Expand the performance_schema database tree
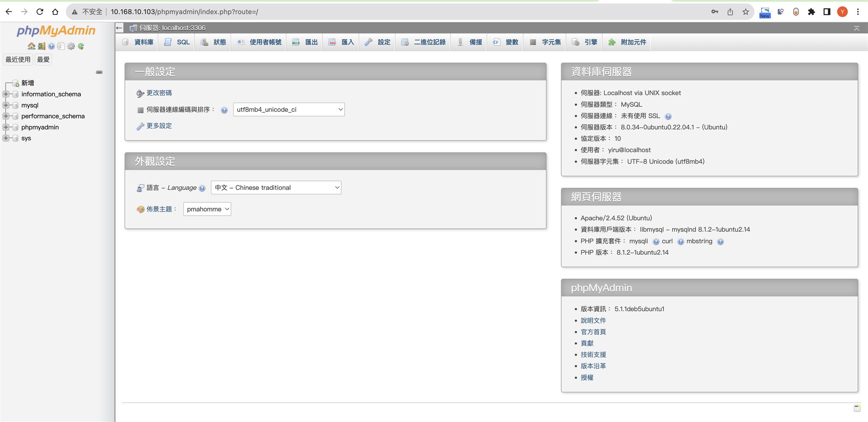Screen dimensions: 868x422 coord(6,116)
